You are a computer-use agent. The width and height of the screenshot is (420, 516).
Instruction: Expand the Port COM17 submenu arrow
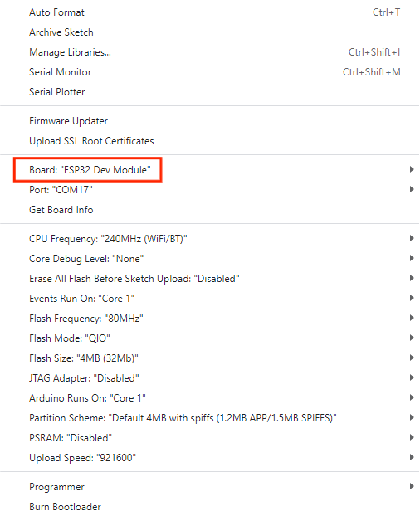pyautogui.click(x=412, y=189)
